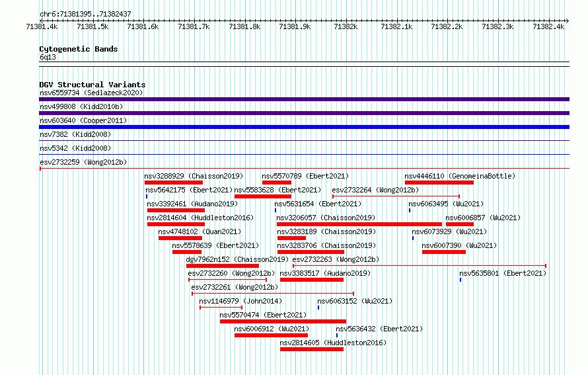The image size is (588, 375).
Task: Click the esv2732259 (Wong2012b) label
Action: click(83, 162)
